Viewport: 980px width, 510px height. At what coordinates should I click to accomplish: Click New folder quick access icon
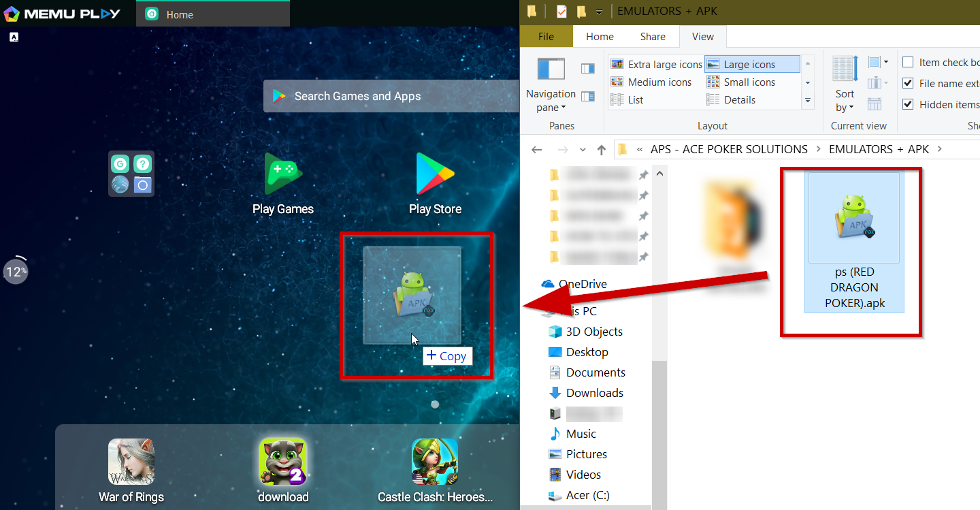tap(581, 11)
